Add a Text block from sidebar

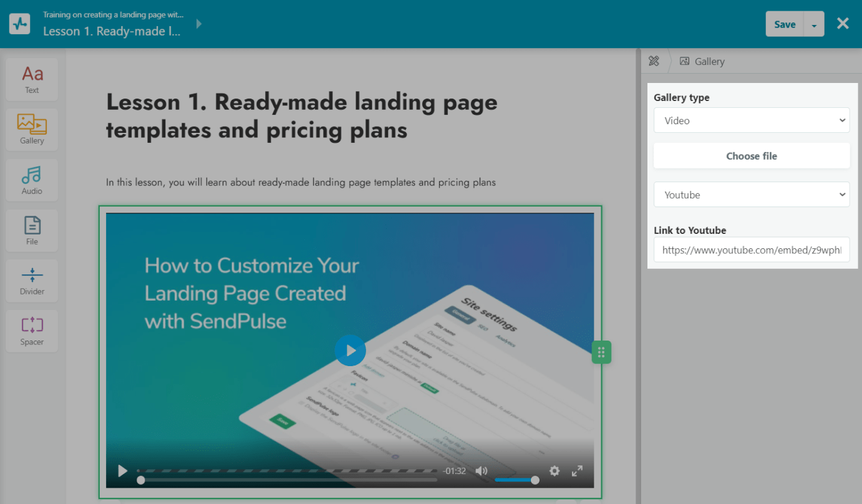point(32,79)
